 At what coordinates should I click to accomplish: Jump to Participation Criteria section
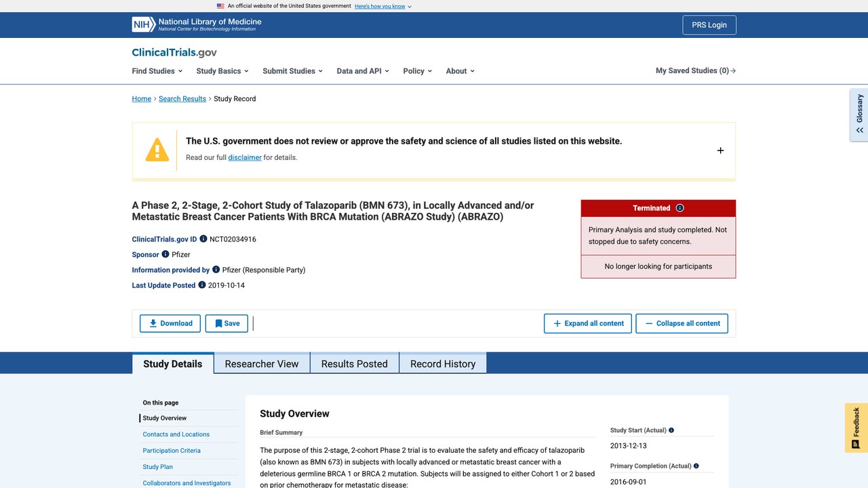click(x=172, y=451)
